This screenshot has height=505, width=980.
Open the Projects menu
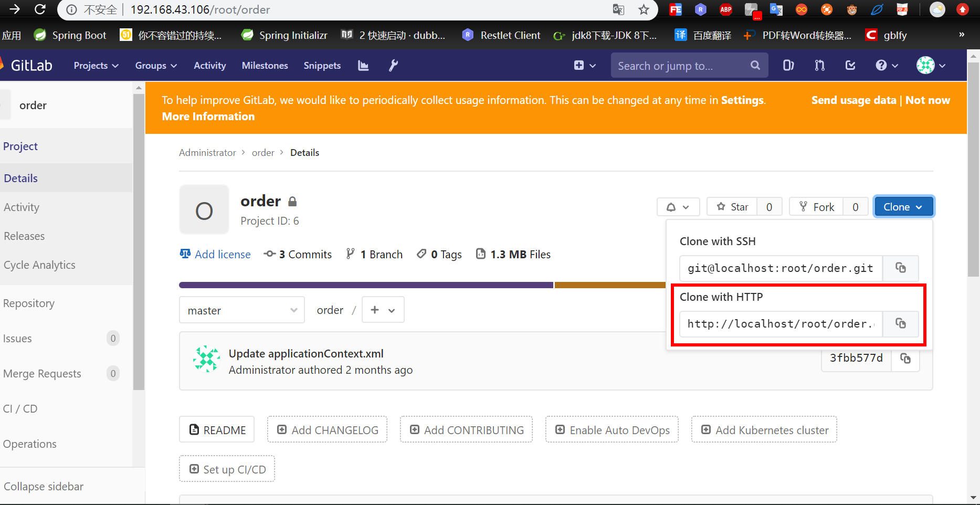pyautogui.click(x=96, y=66)
